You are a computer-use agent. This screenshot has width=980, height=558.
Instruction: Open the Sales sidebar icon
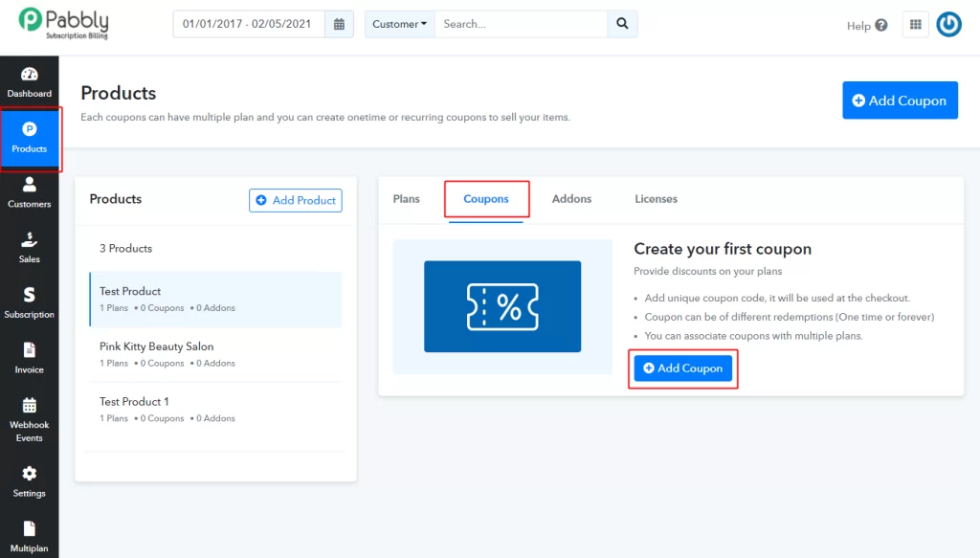click(29, 247)
